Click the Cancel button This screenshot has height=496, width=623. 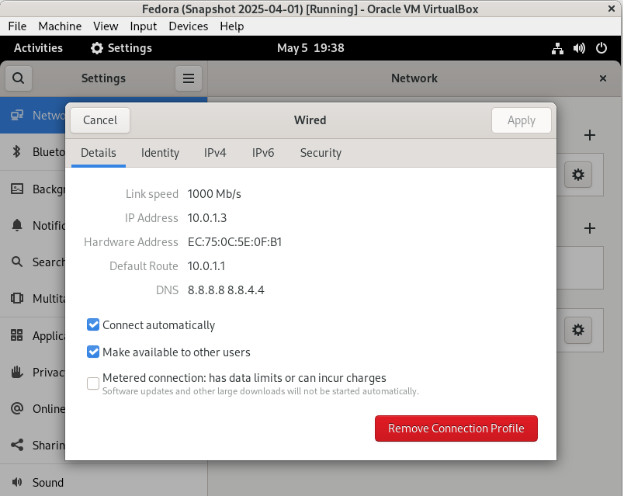(100, 120)
